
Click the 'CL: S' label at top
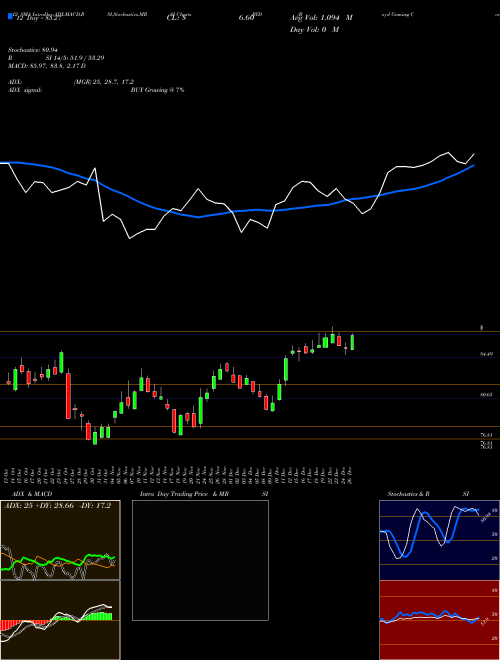click(177, 18)
